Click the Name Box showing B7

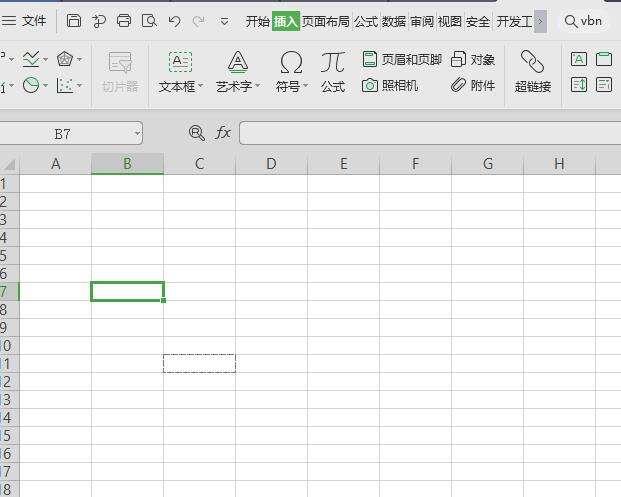pyautogui.click(x=65, y=133)
